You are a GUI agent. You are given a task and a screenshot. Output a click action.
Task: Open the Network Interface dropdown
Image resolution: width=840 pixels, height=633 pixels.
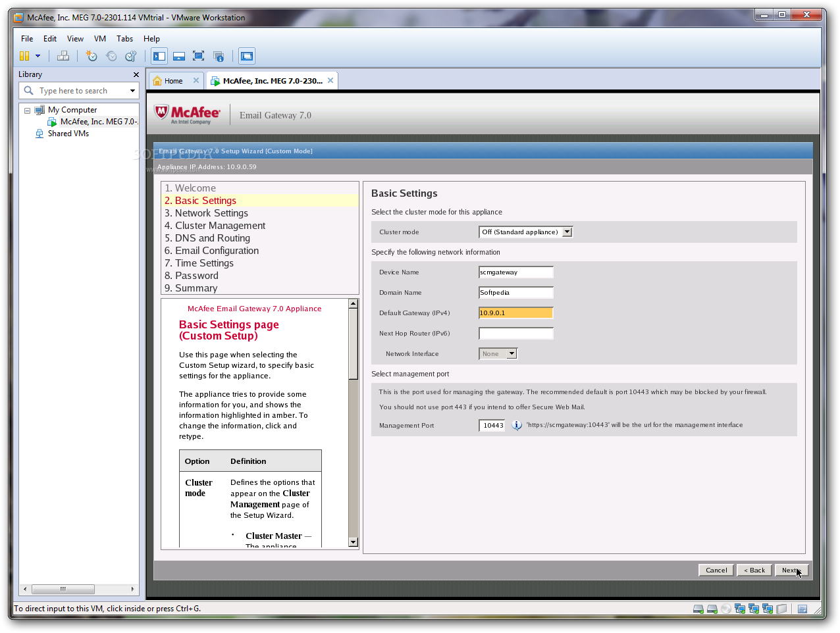(x=498, y=354)
